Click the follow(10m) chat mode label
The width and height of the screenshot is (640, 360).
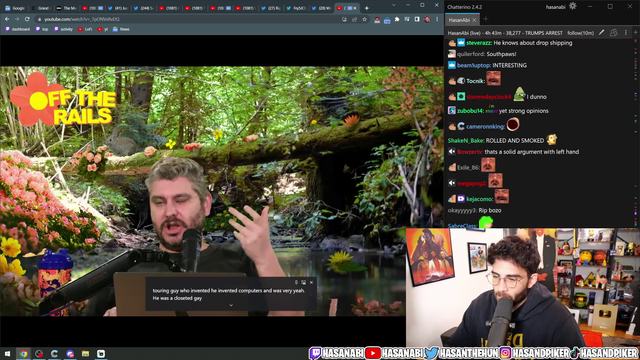coord(580,33)
